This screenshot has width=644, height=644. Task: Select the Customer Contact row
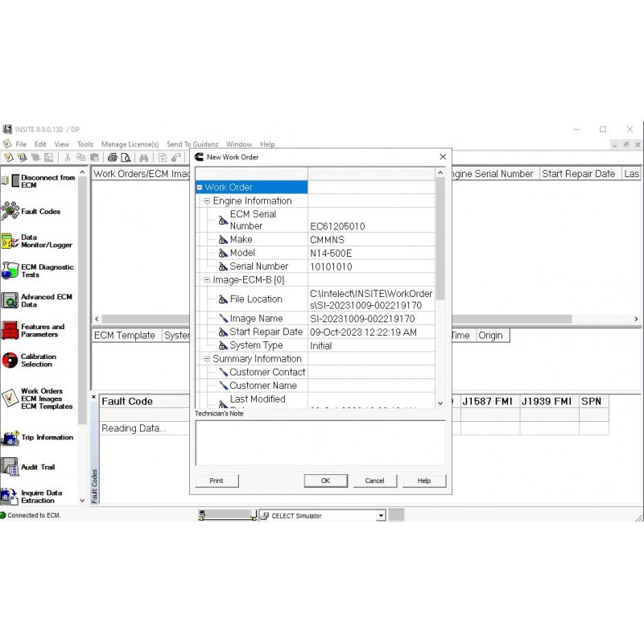tap(315, 372)
